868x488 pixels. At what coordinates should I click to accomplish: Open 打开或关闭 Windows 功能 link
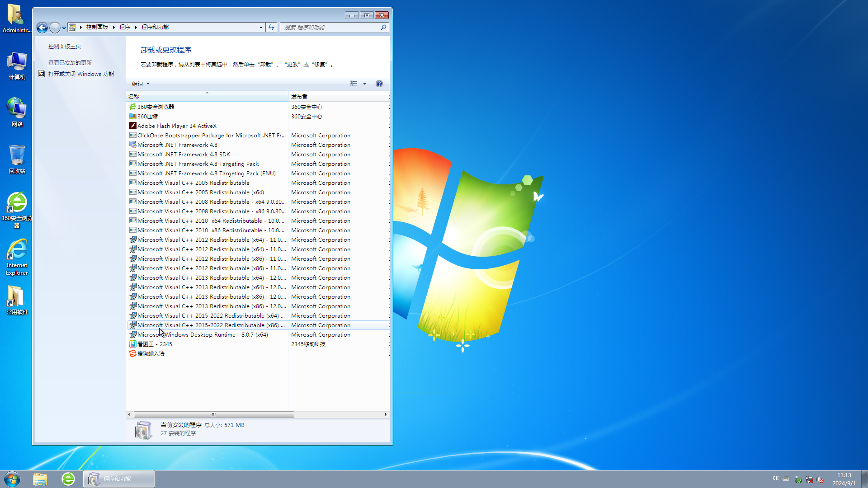click(x=81, y=74)
